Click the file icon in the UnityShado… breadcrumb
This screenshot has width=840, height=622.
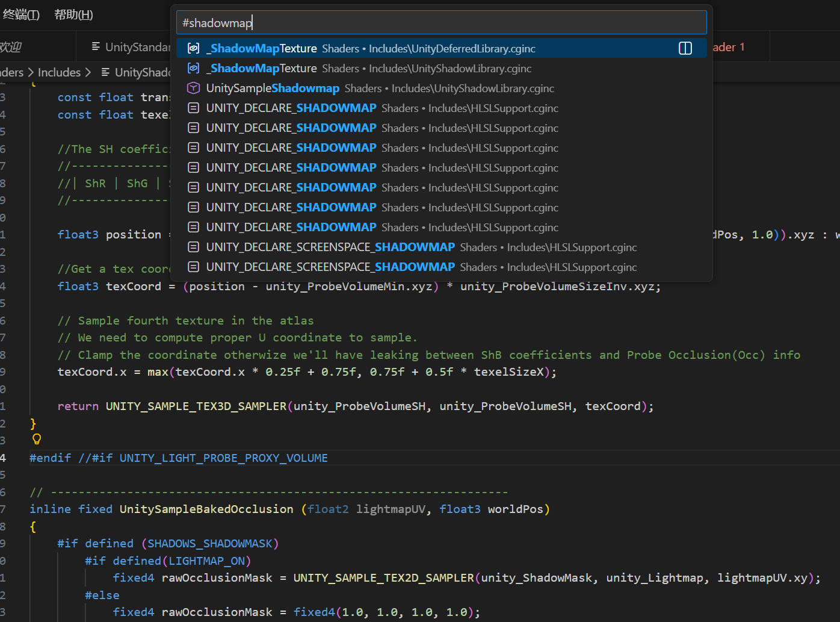[x=105, y=72]
